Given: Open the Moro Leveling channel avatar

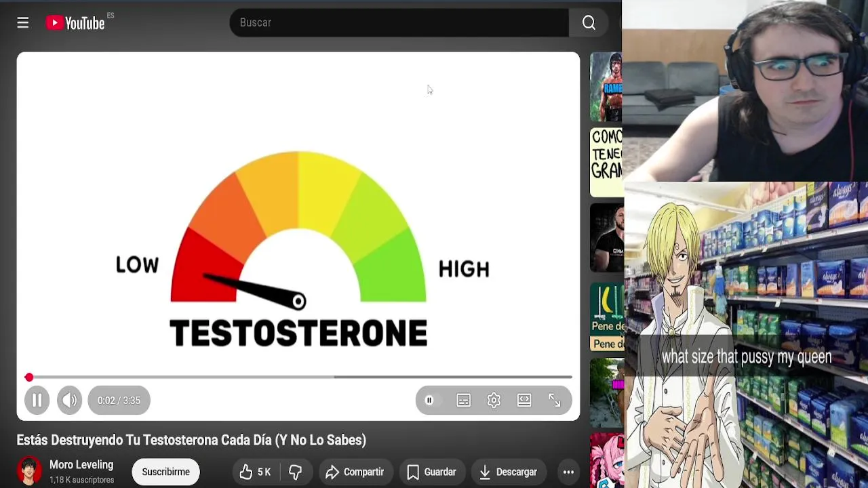Looking at the screenshot, I should (x=29, y=472).
